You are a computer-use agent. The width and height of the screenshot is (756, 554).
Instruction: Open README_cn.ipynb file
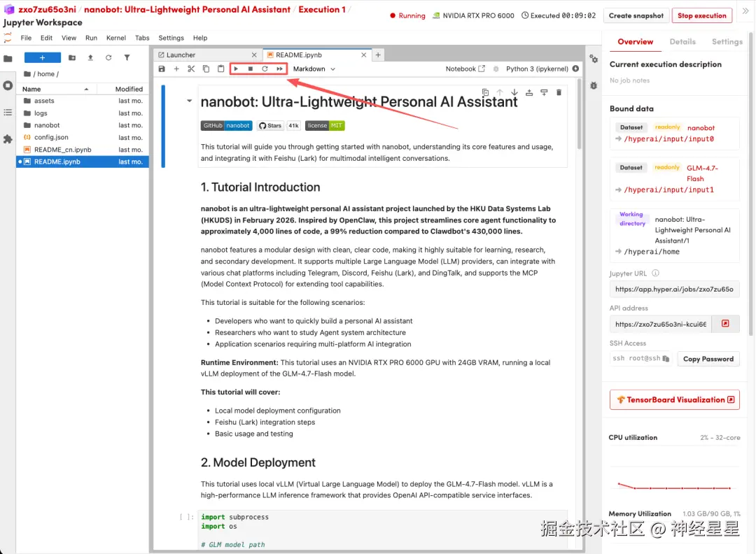[83, 150]
